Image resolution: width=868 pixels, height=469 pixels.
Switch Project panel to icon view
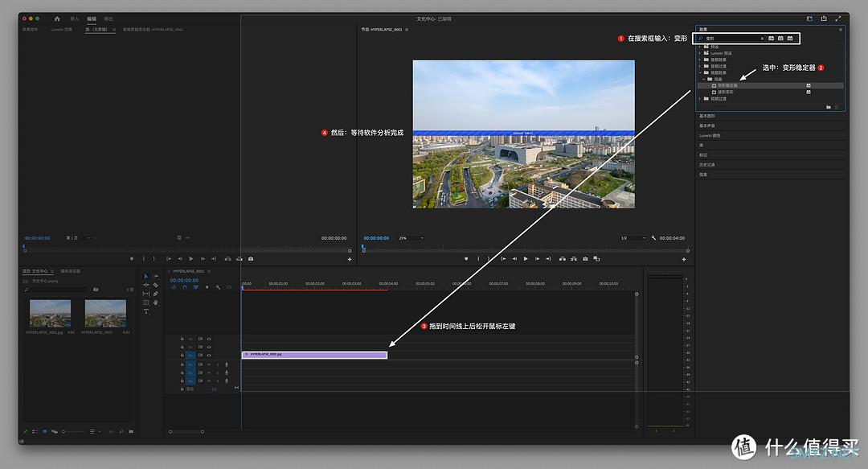click(45, 431)
